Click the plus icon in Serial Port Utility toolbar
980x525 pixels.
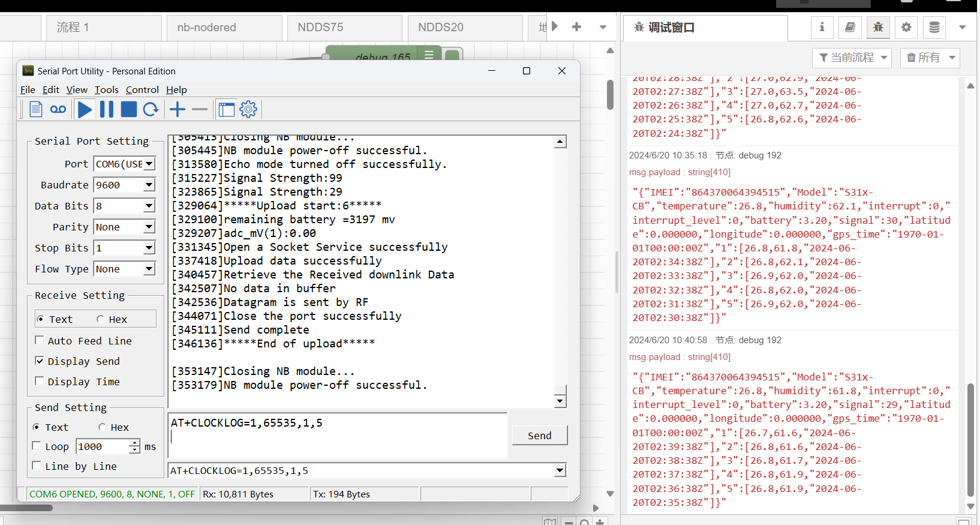click(178, 109)
